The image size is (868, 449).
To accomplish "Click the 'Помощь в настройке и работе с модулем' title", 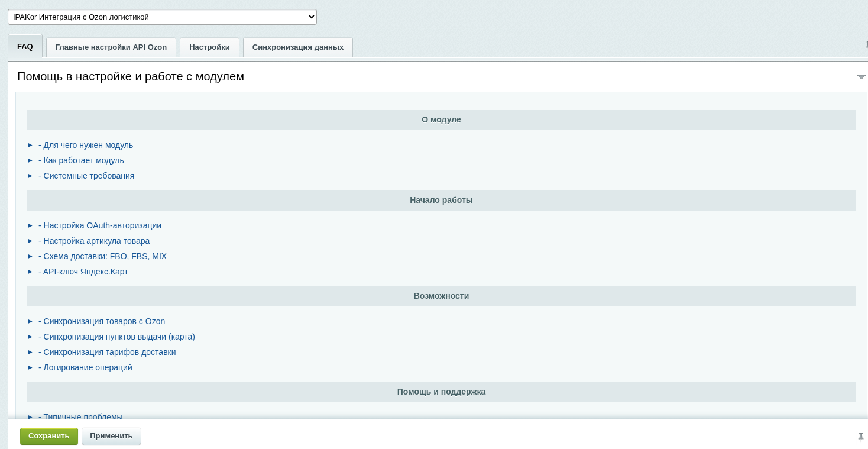I will (131, 76).
